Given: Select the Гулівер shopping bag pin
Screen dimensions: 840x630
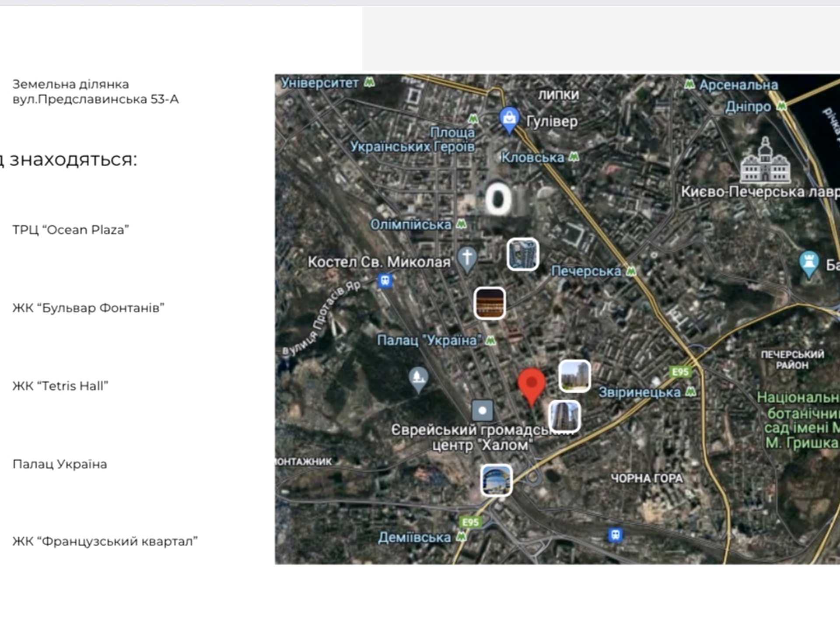Looking at the screenshot, I should click(x=509, y=120).
